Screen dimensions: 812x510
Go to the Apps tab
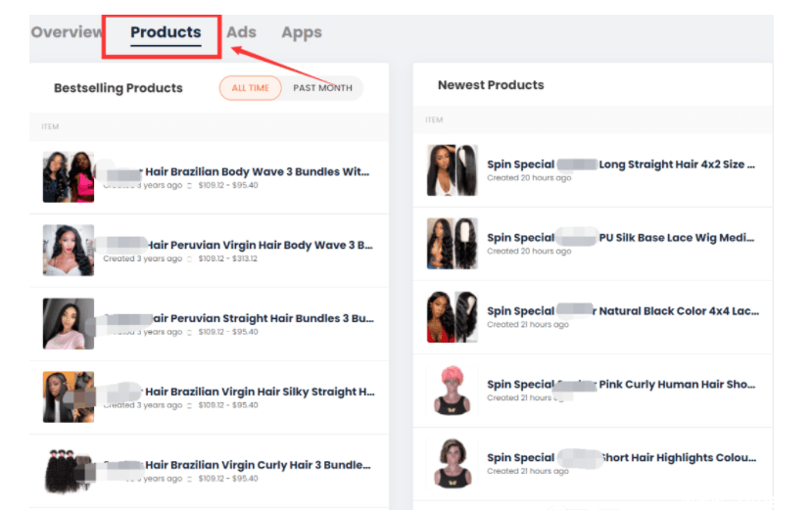[x=302, y=32]
